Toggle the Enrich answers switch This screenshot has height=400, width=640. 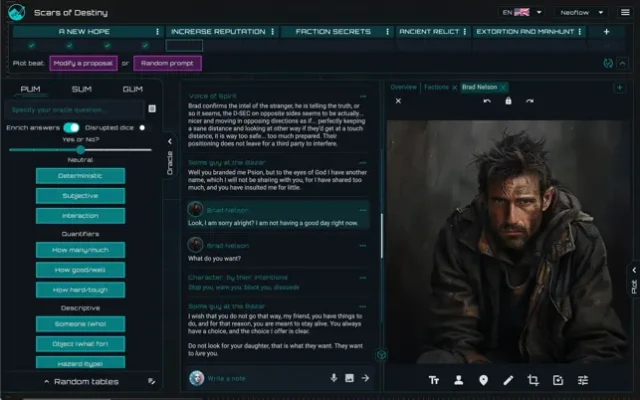point(71,128)
